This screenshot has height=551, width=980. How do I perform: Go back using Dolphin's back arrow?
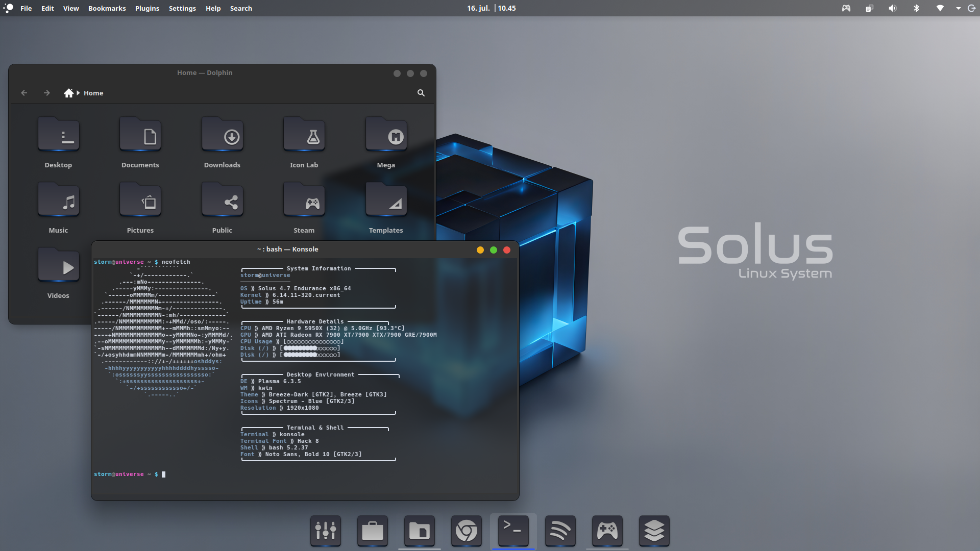[x=24, y=93]
